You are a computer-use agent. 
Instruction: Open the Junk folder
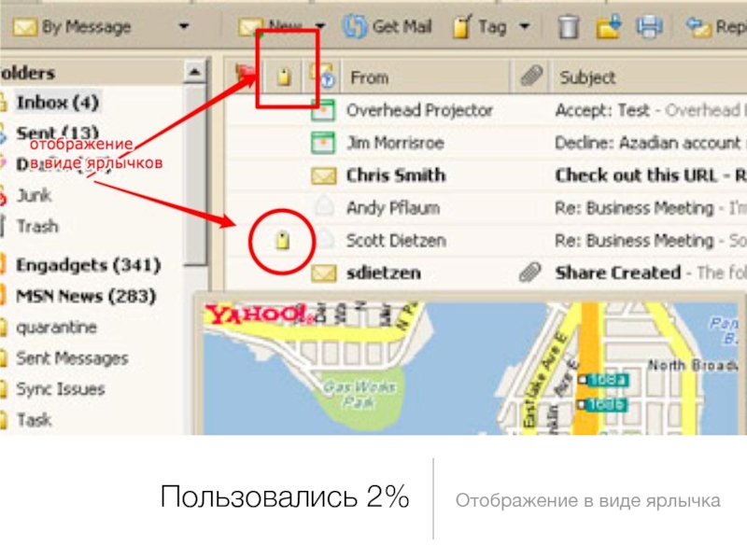pos(34,195)
